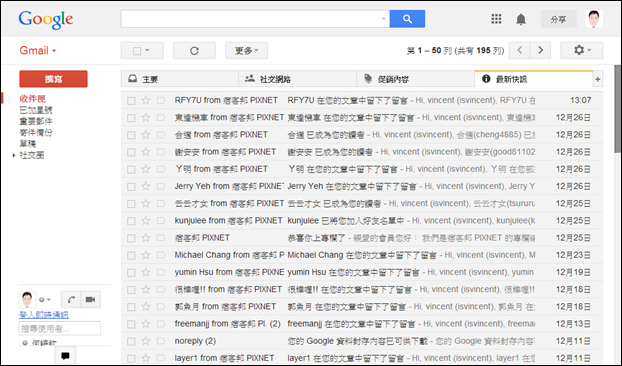Tick checkbox for Y明 message
This screenshot has height=366, width=622.
pyautogui.click(x=131, y=169)
